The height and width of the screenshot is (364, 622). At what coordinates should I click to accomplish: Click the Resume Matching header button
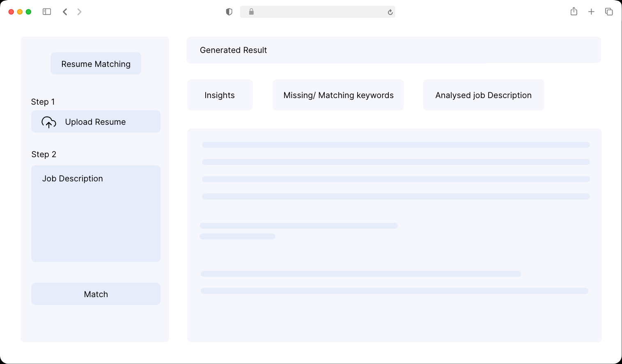click(96, 64)
